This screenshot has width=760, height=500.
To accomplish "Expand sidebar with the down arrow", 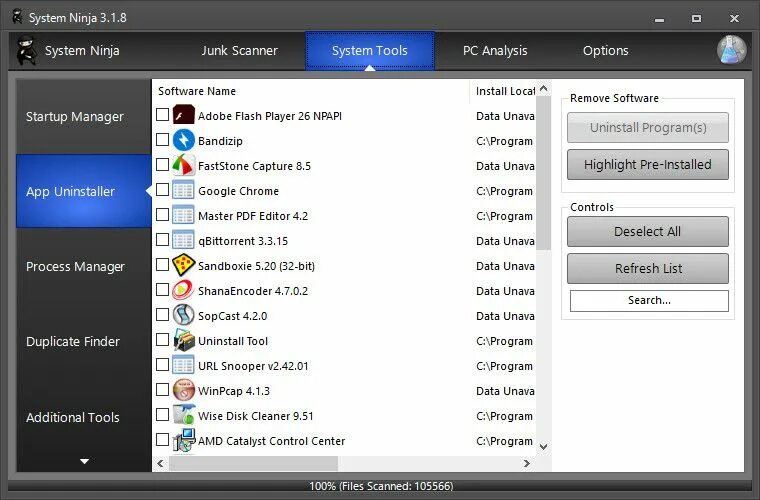I will (x=84, y=461).
